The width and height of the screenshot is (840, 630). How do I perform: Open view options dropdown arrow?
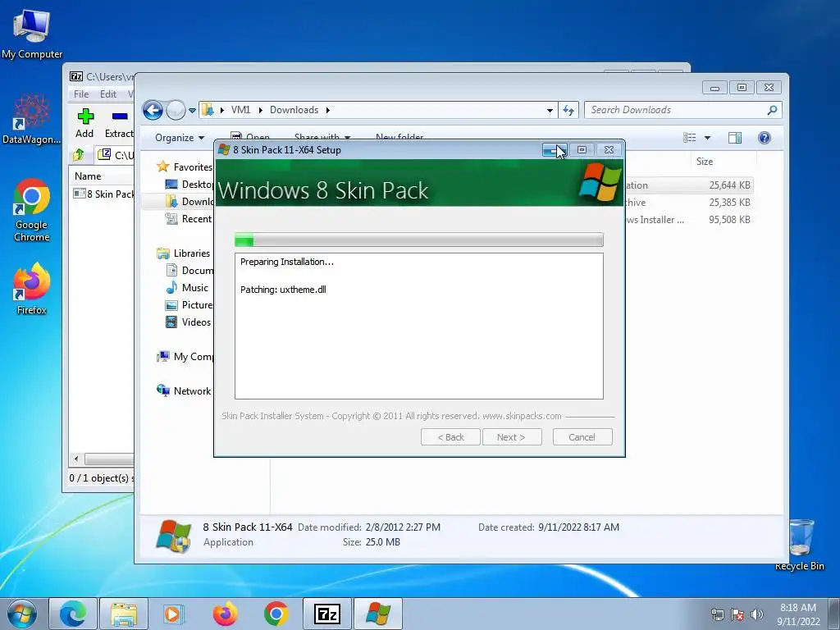coord(707,138)
